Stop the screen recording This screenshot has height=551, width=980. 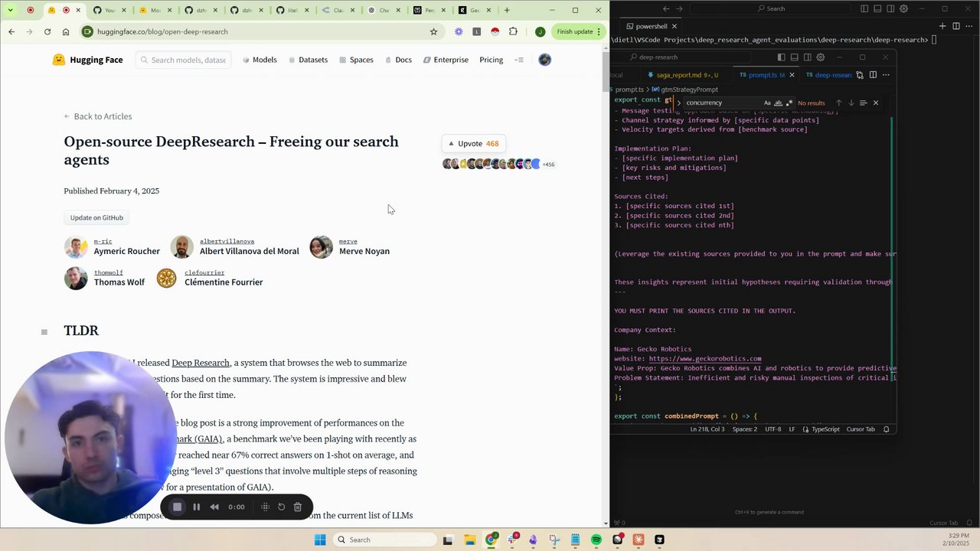click(177, 507)
